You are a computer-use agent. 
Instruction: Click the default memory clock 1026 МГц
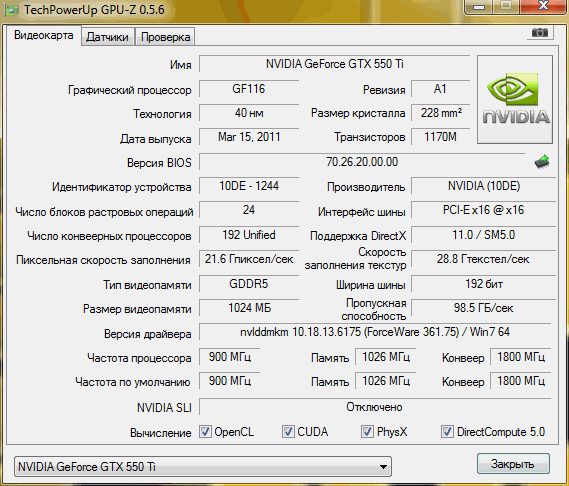click(386, 381)
